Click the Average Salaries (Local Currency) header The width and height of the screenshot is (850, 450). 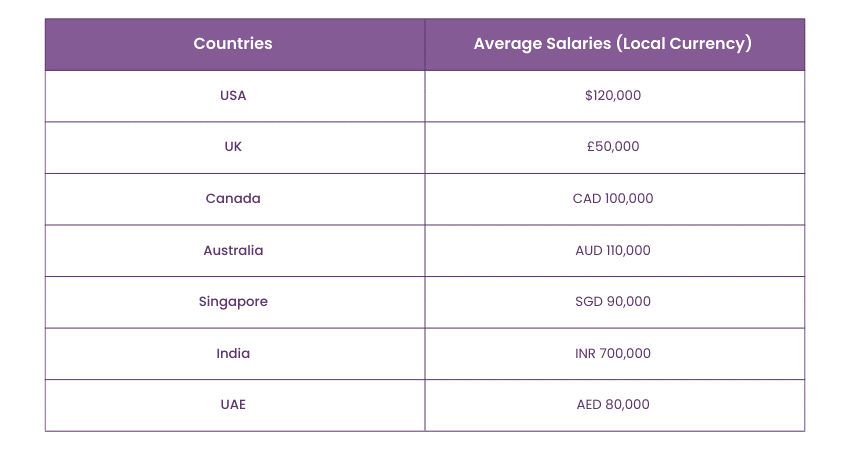613,44
